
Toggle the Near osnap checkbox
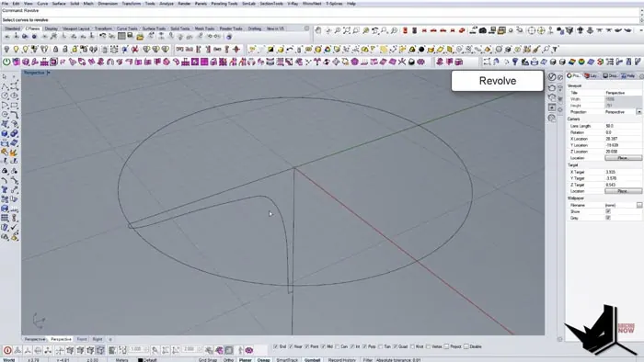(291, 346)
